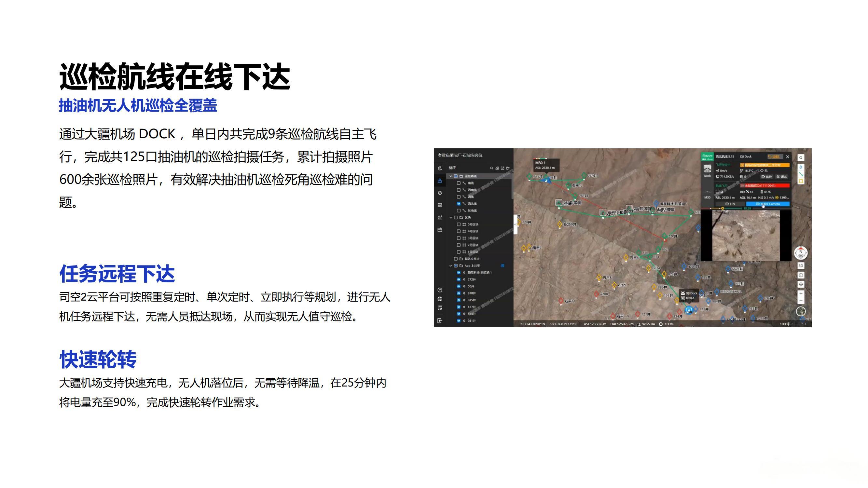Collapse the App 上共享 folder

pyautogui.click(x=450, y=266)
